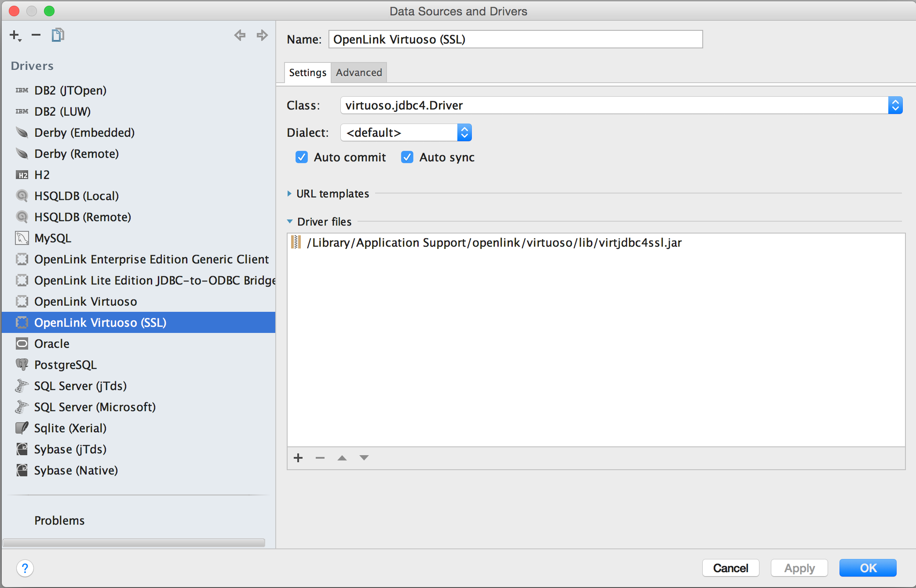Click the HSQLDB (Remote) icon
This screenshot has height=588, width=916.
(x=22, y=217)
